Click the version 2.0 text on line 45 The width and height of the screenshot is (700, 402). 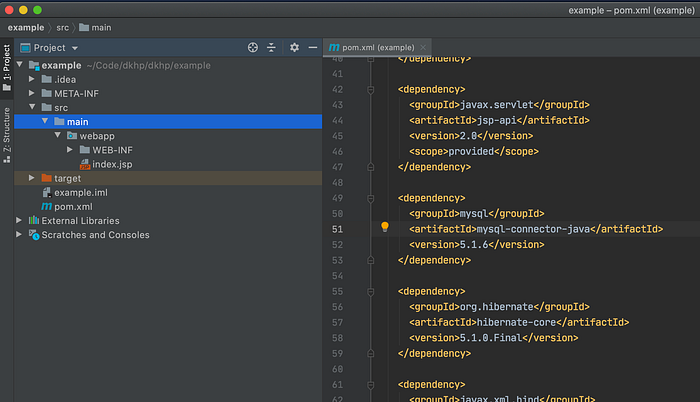(468, 136)
